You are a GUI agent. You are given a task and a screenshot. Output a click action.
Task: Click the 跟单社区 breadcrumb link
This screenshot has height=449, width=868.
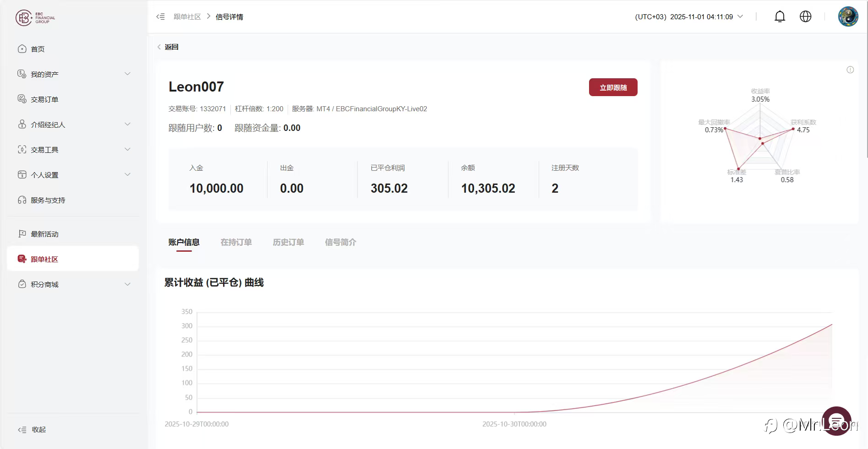(187, 17)
